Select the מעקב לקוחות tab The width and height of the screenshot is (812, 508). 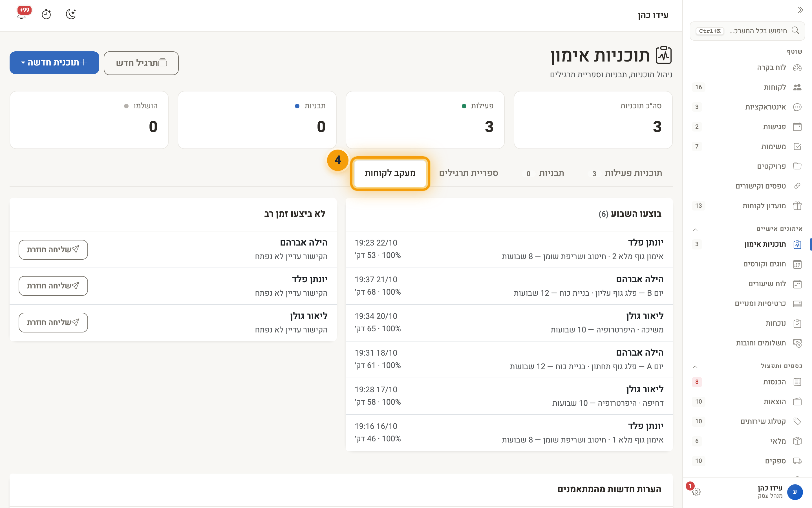coord(390,173)
